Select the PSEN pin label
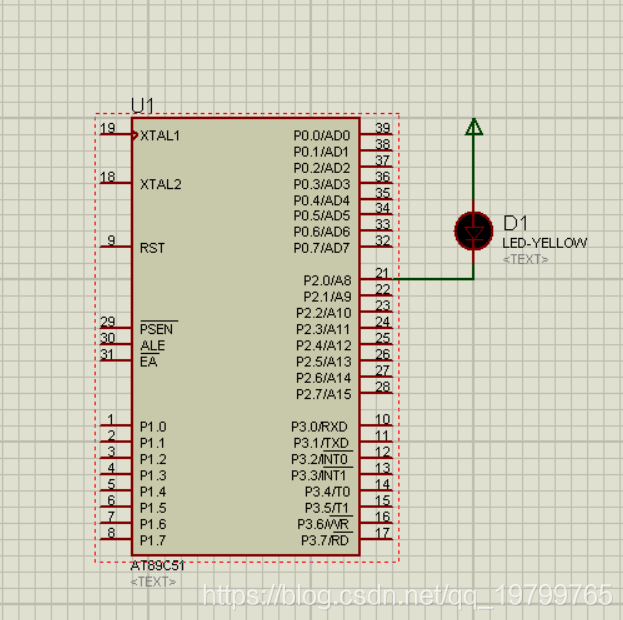Screen dimensions: 623x620 coord(157,329)
